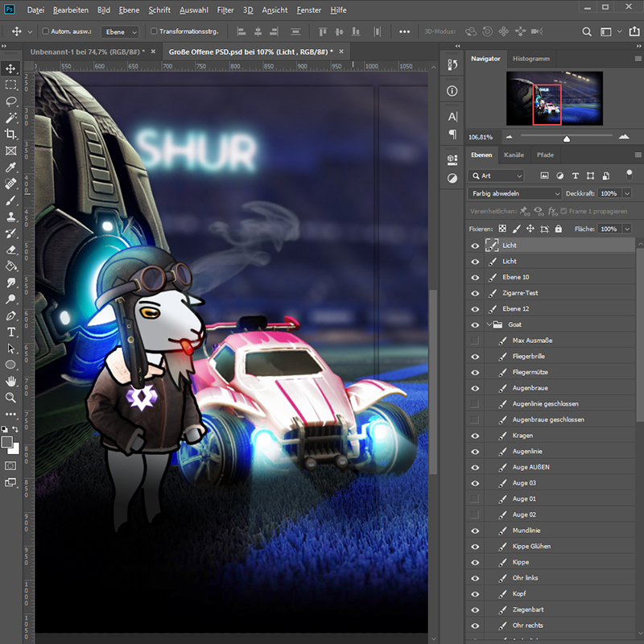Show the Auge 01 layer
Screen dimensions: 644x644
[475, 498]
